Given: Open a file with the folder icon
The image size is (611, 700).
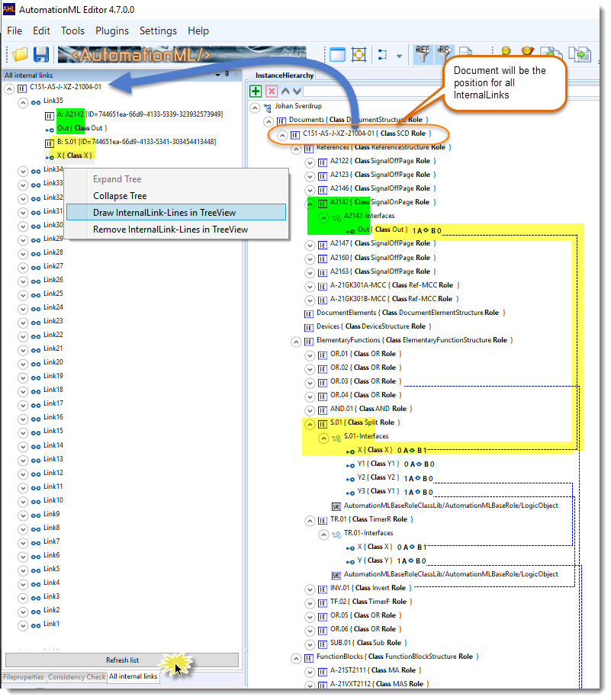Looking at the screenshot, I should [x=20, y=54].
